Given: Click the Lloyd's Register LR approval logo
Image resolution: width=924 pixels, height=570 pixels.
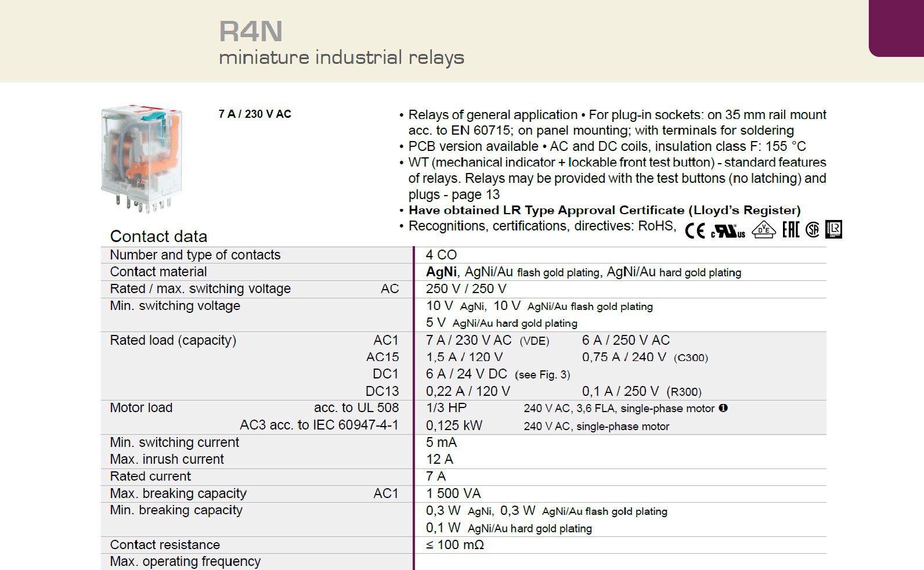Looking at the screenshot, I should (x=833, y=229).
